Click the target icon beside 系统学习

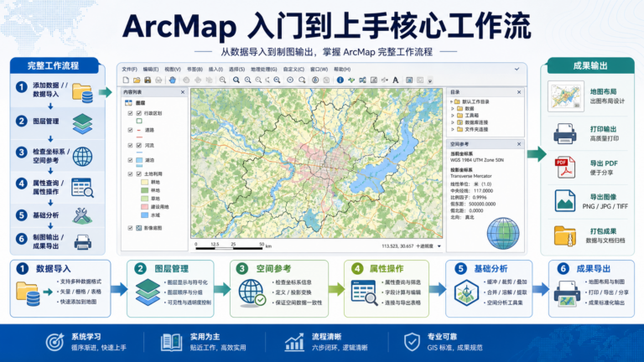point(55,342)
